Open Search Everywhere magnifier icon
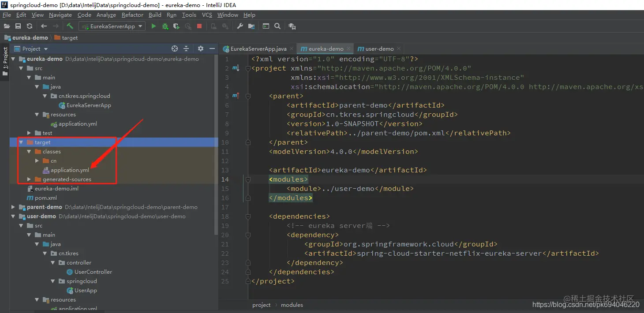The width and height of the screenshot is (644, 313). click(x=277, y=26)
